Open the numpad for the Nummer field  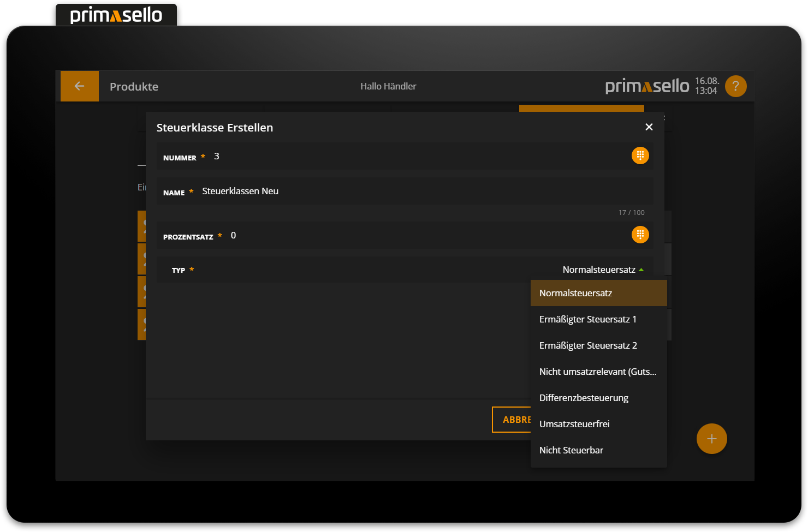pos(640,156)
